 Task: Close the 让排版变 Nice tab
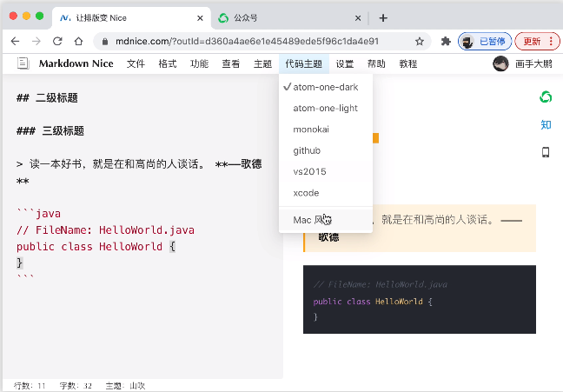[200, 18]
